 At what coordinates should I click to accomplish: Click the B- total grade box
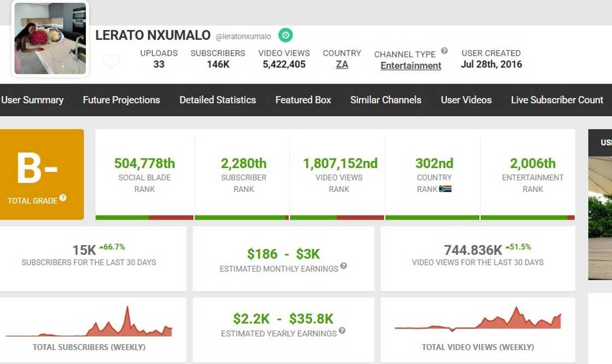42,175
